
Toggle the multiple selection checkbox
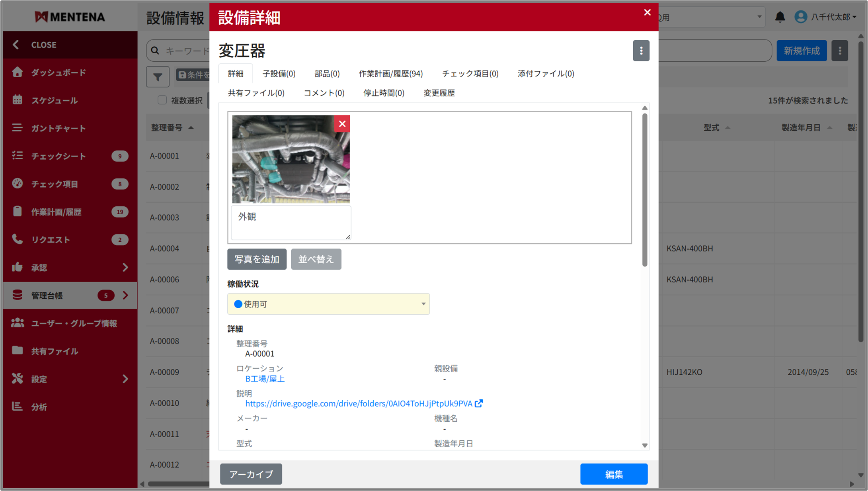[x=162, y=100]
